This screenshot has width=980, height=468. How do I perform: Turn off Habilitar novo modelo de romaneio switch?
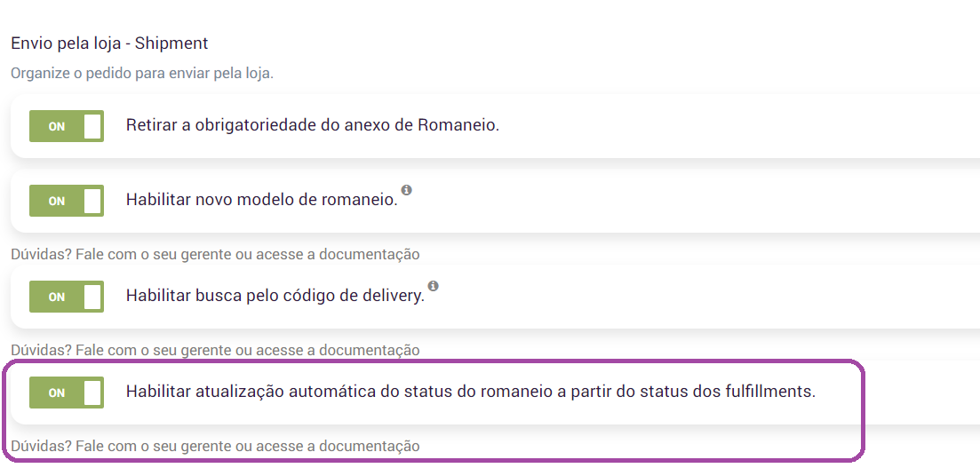[67, 201]
